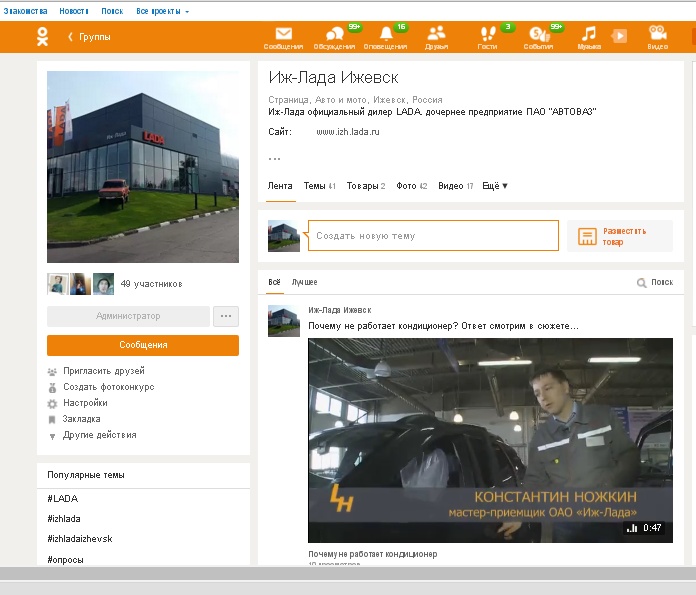696x595 pixels.
Task: Click the Разместить товар button
Action: [620, 236]
